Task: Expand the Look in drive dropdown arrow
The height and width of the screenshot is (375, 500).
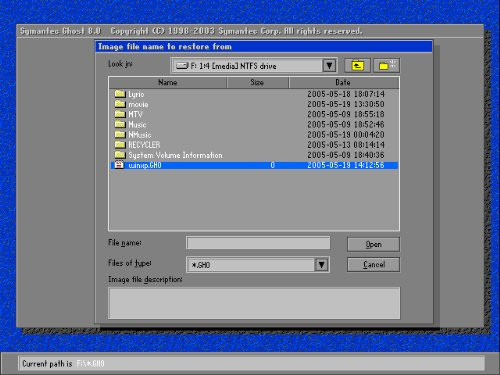Action: tap(329, 65)
